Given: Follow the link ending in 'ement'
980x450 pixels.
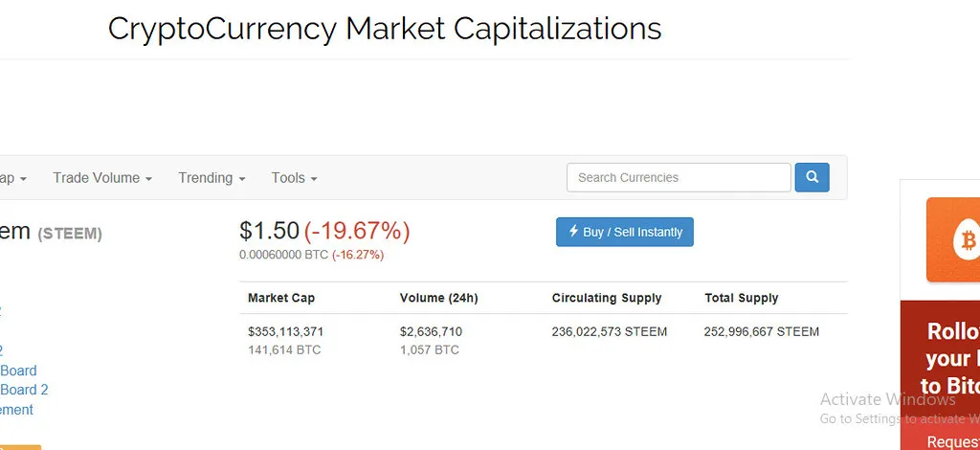Looking at the screenshot, I should pyautogui.click(x=16, y=410).
